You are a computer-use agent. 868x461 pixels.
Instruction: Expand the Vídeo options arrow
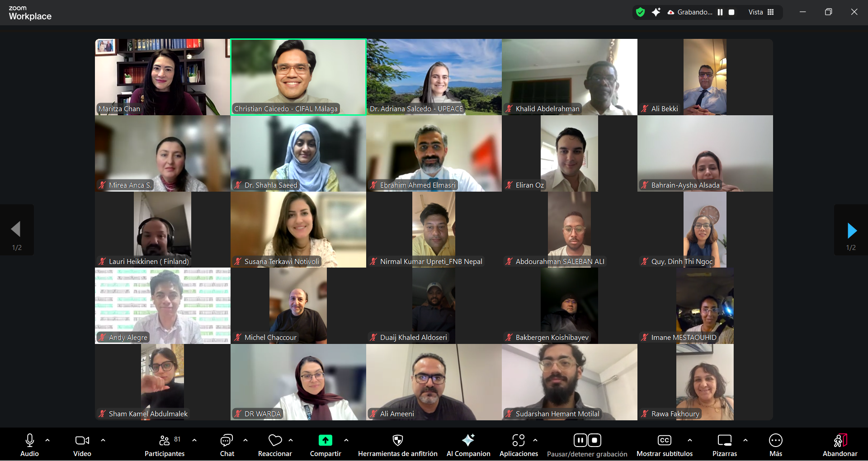(103, 440)
